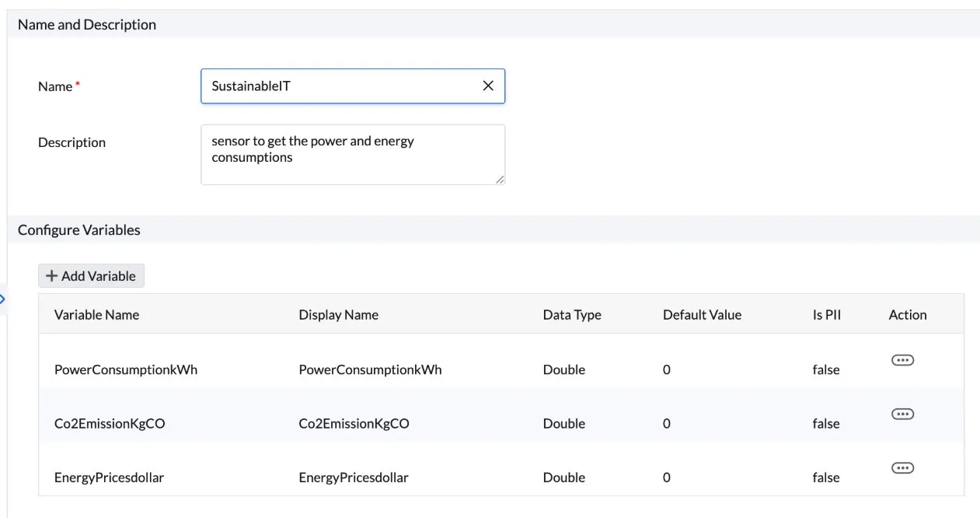Select default value 0 in Co2EmissionKgCO row
This screenshot has width=980, height=518.
tap(667, 424)
